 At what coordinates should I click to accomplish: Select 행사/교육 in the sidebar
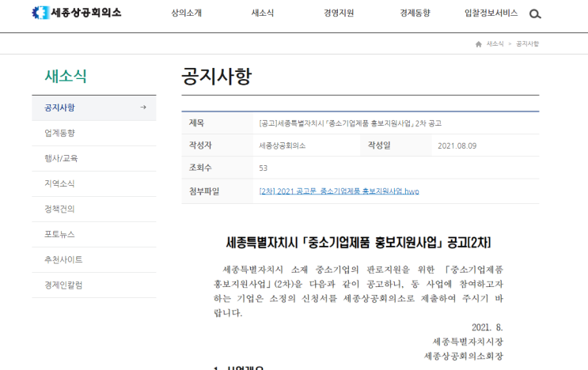tap(94, 158)
